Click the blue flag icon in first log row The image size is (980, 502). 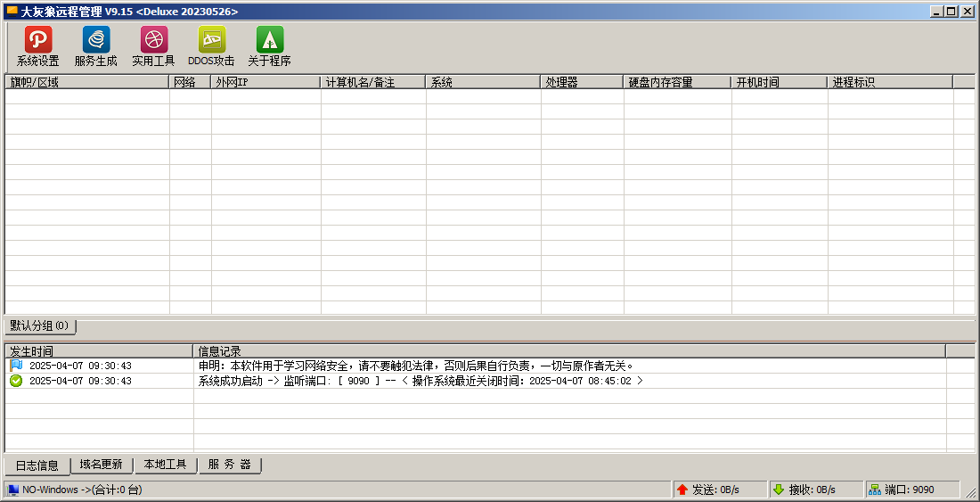click(16, 366)
